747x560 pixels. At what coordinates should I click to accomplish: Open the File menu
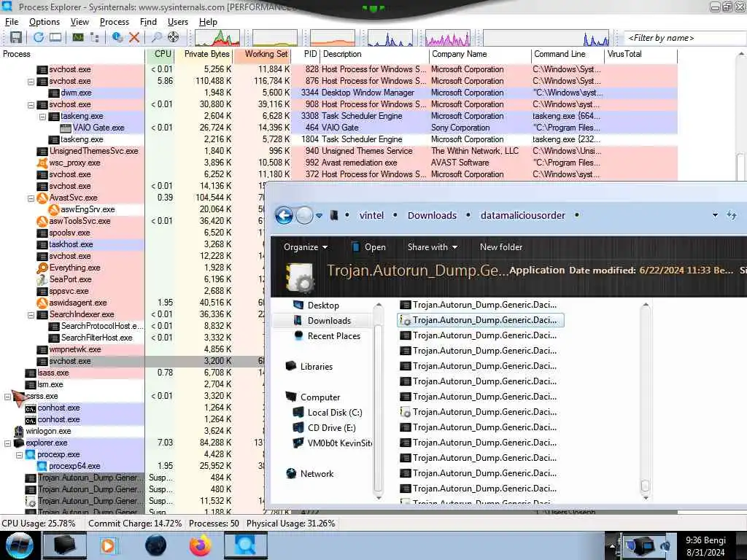pyautogui.click(x=12, y=22)
